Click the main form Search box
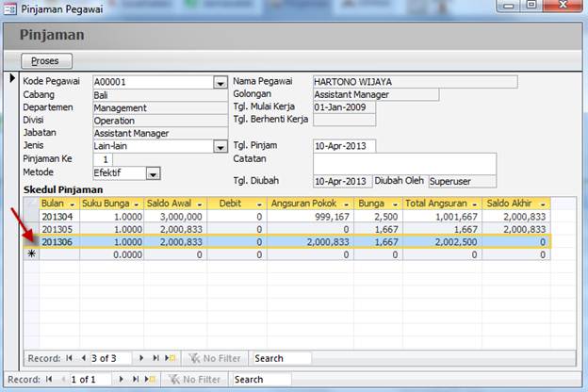Viewport: 588px width, 392px height. pyautogui.click(x=261, y=379)
